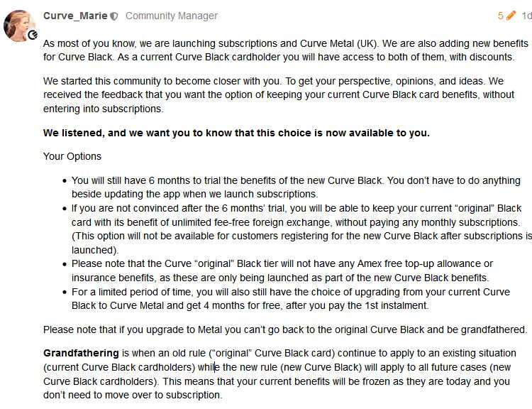Click the bullet about Amex free top-up allowance

[282, 271]
